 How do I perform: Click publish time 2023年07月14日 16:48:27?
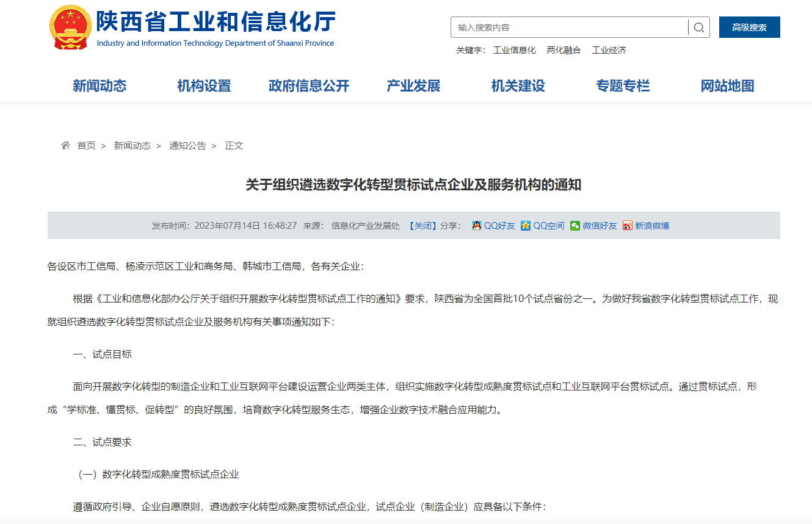click(x=246, y=226)
